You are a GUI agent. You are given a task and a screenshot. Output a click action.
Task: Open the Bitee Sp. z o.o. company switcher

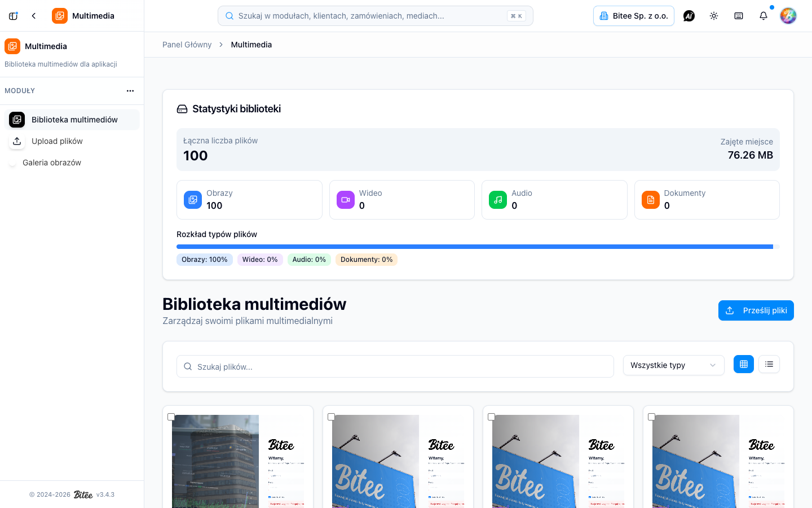[634, 16]
